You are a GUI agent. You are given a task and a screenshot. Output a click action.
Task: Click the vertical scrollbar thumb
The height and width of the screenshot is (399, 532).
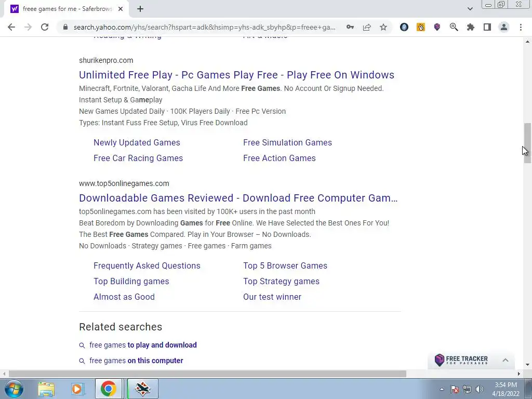[527, 143]
